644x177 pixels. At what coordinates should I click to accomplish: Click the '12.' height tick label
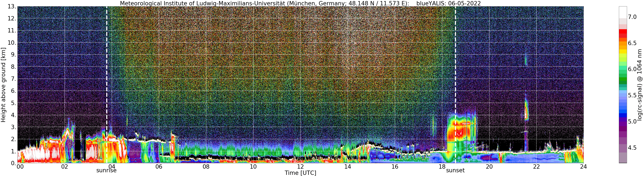point(12,18)
